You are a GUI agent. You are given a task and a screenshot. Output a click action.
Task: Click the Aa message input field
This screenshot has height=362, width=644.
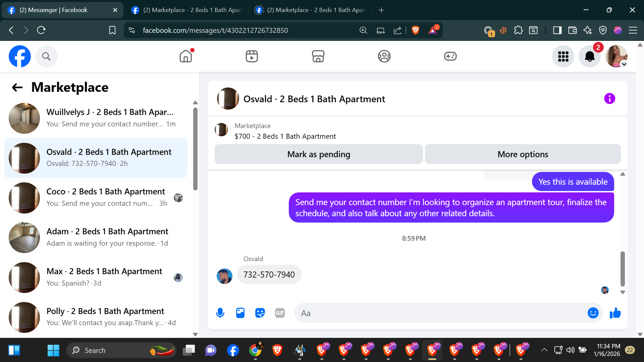[439, 313]
